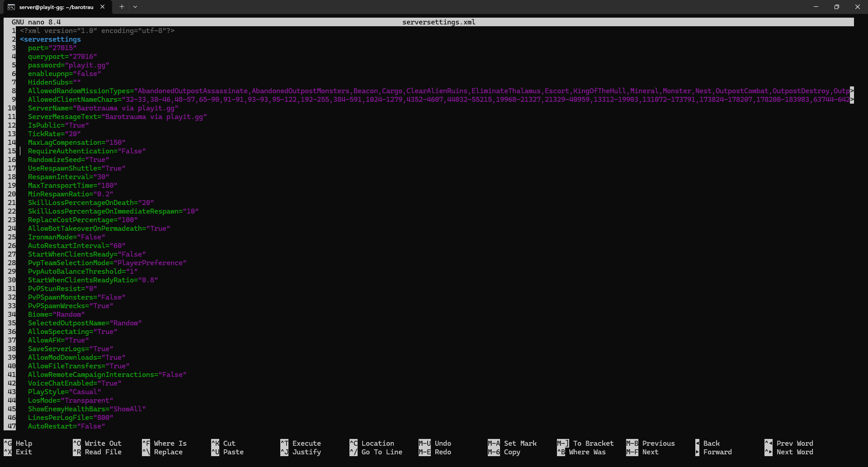868x467 pixels.
Task: Click the ServerName line
Action: pos(103,108)
